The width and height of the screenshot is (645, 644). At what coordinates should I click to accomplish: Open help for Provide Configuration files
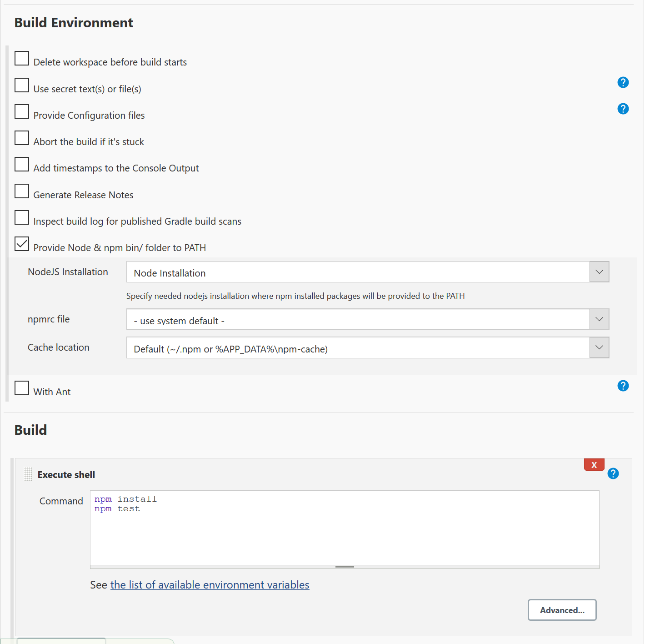coord(623,109)
